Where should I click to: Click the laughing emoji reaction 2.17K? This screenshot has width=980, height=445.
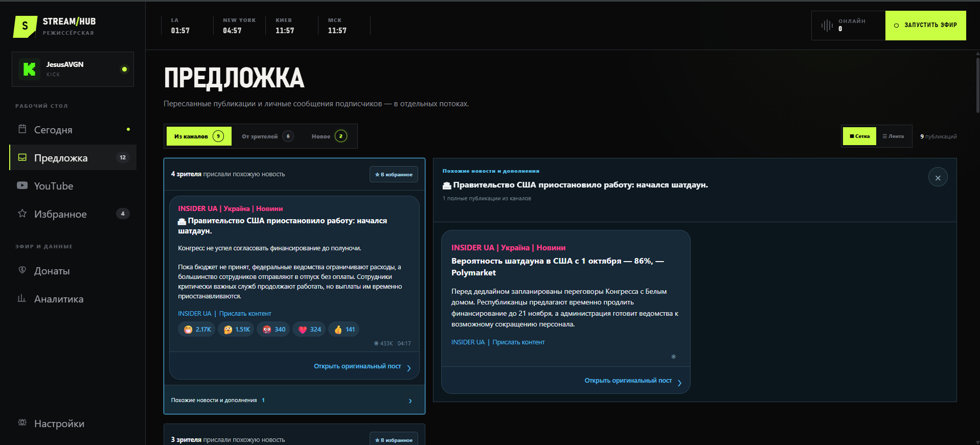pos(197,330)
